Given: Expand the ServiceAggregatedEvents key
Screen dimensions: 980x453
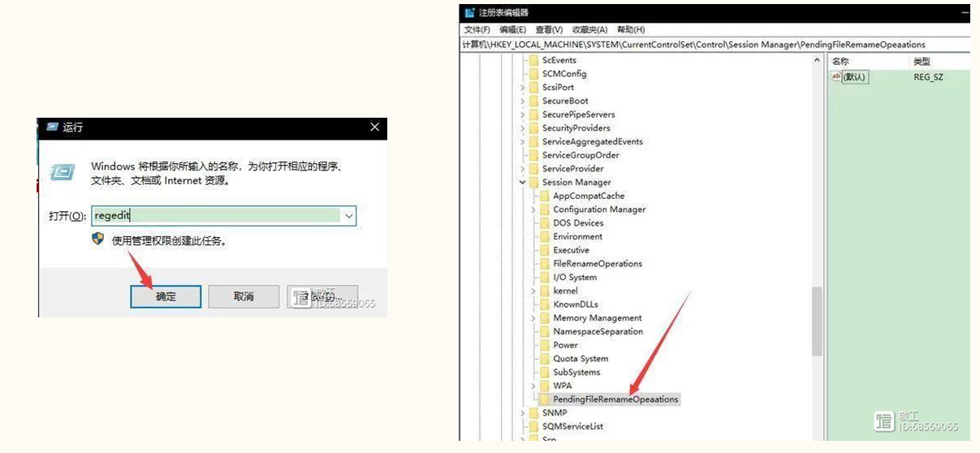Looking at the screenshot, I should coord(523,142).
